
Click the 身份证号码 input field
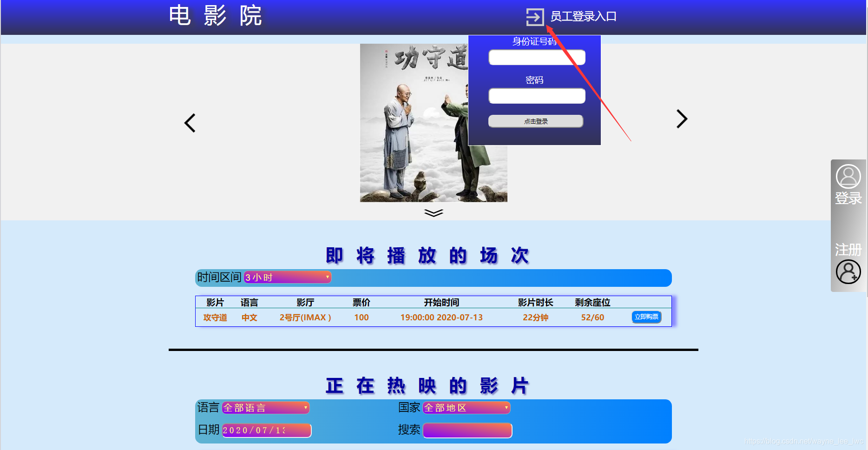point(537,57)
